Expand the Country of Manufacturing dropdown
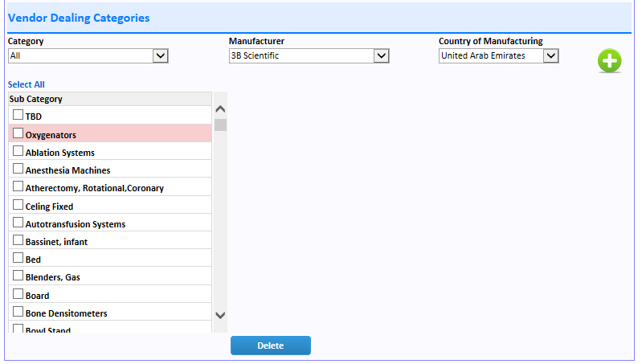The height and width of the screenshot is (364, 642). [498, 55]
